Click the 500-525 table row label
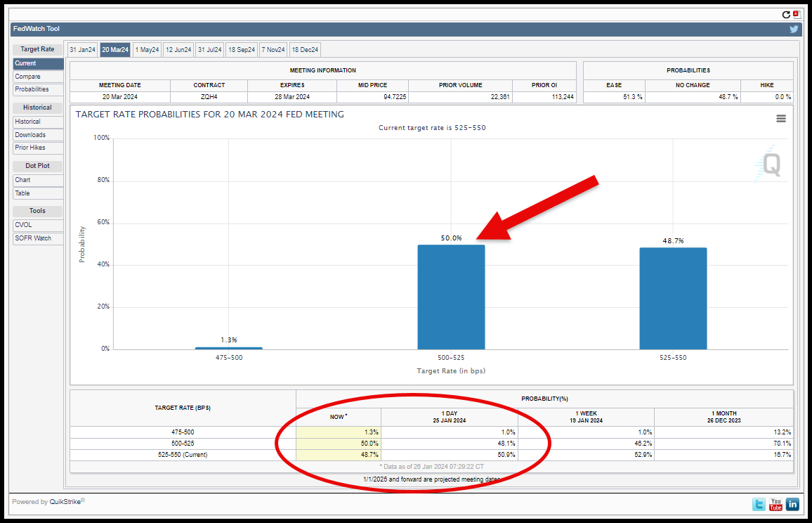Screen dimensions: 812x523 point(183,444)
